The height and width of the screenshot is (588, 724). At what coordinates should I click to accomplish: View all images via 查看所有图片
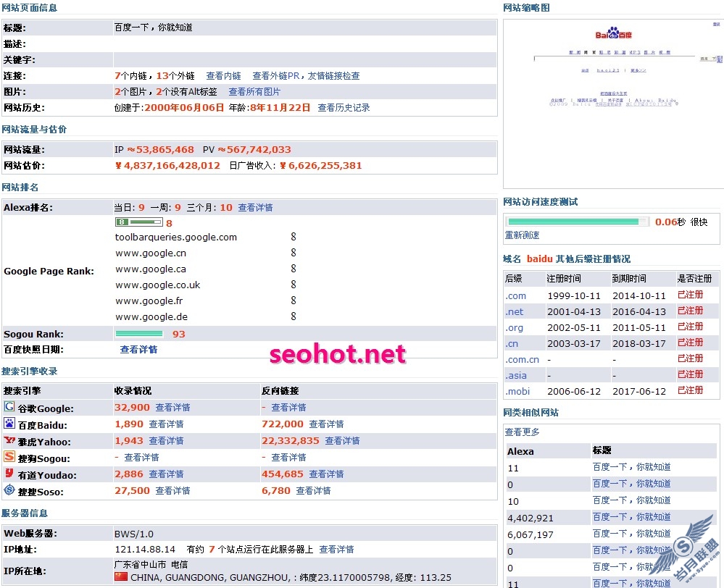254,92
